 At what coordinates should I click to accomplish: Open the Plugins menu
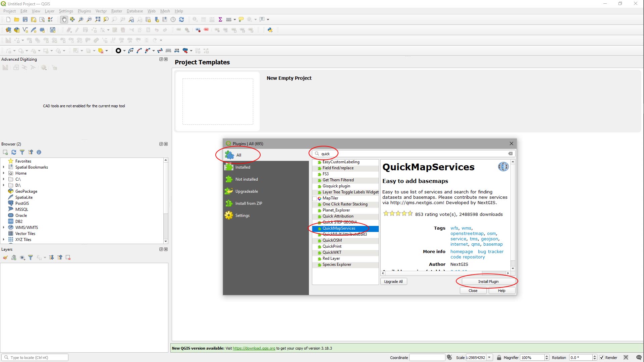click(84, 11)
